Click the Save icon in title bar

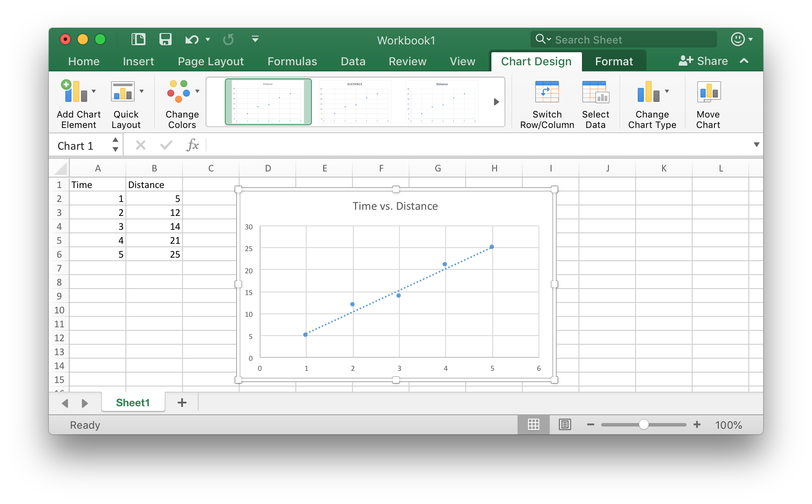pyautogui.click(x=165, y=40)
